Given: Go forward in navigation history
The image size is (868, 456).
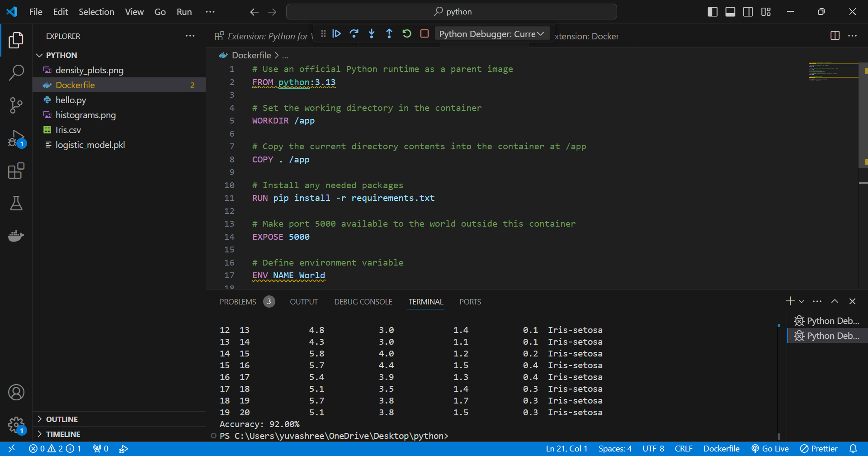Looking at the screenshot, I should click(x=272, y=12).
